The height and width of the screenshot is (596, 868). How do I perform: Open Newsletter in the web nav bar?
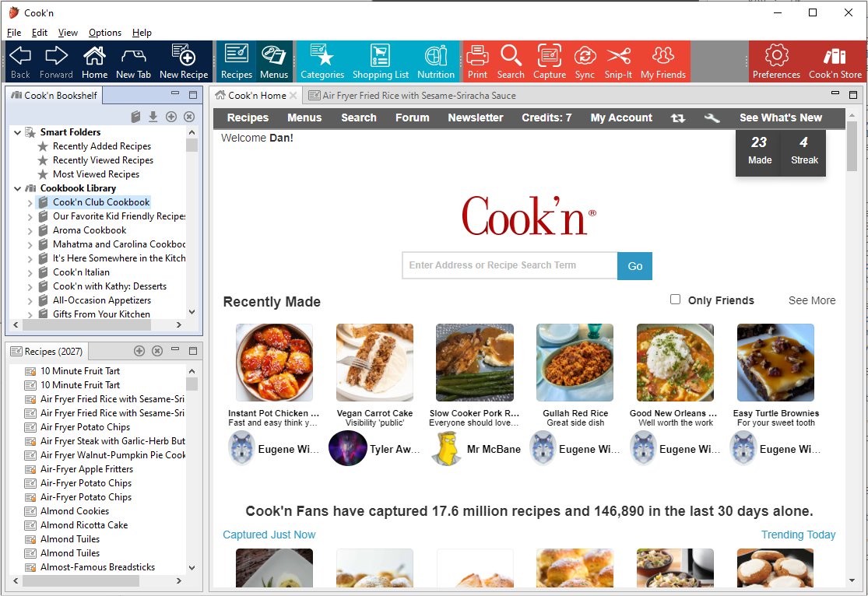(x=476, y=117)
